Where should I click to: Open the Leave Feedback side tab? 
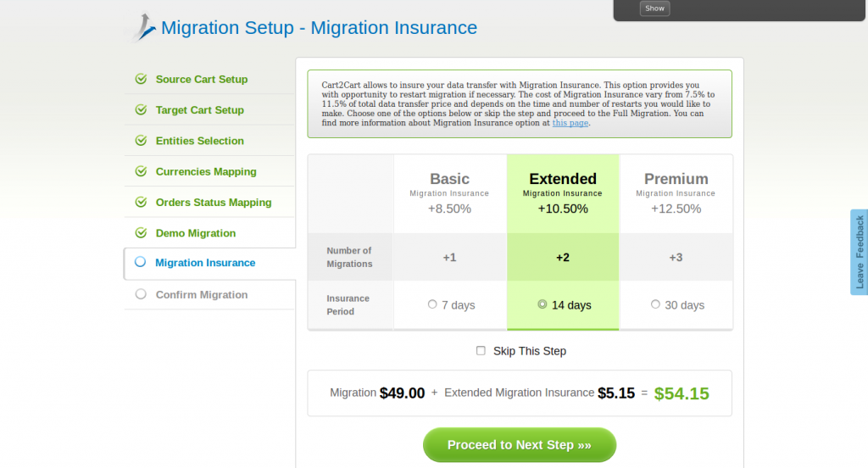859,252
